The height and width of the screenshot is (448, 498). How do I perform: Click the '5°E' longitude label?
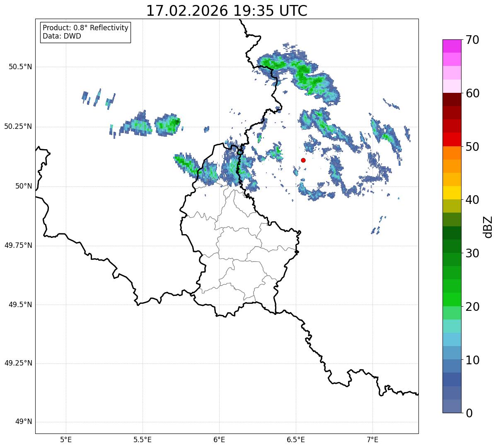tap(66, 439)
